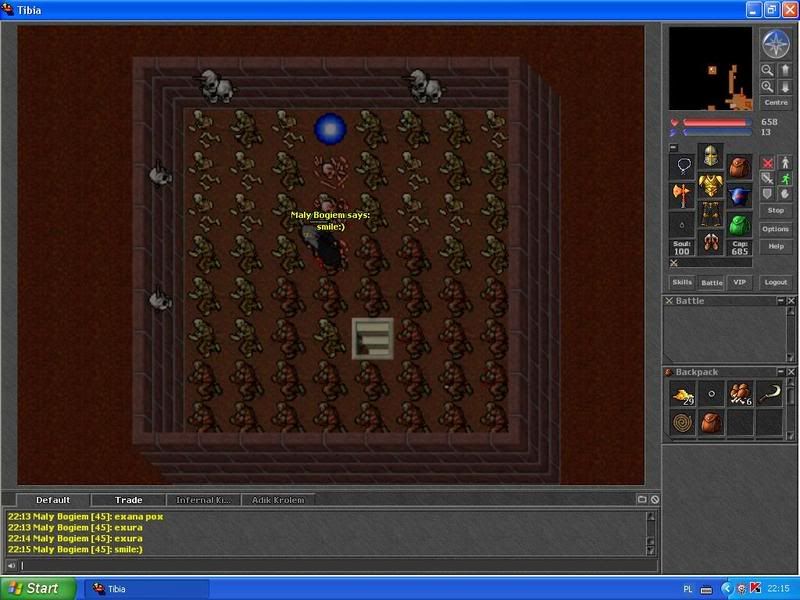Click the compass rose on the minimap
800x600 pixels.
coord(776,44)
